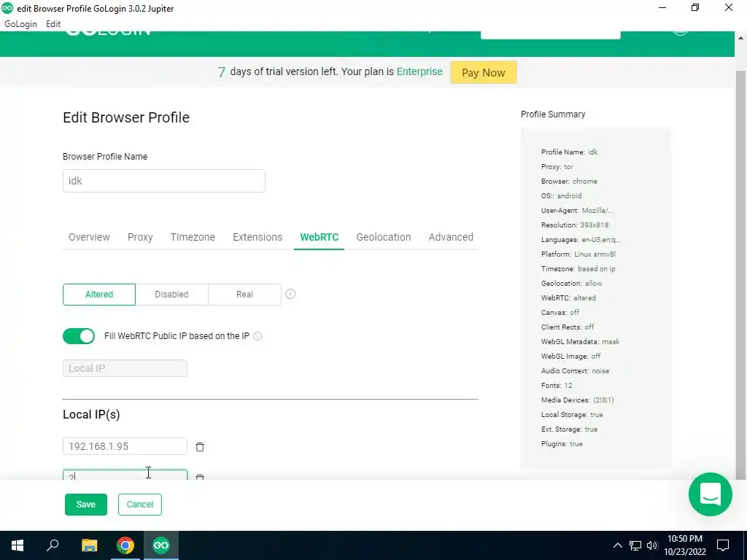Viewport: 747px width, 560px height.
Task: Click the 'Timezone: based on ip' summary line
Action: pyautogui.click(x=578, y=268)
